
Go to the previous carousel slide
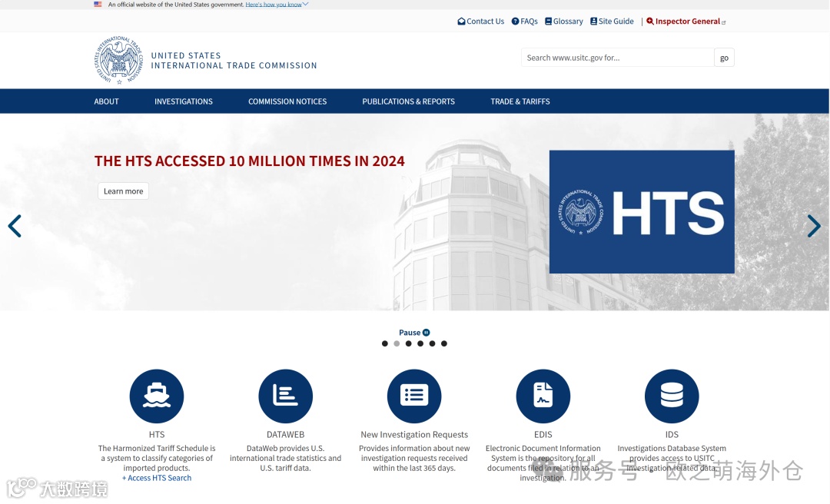pos(15,226)
